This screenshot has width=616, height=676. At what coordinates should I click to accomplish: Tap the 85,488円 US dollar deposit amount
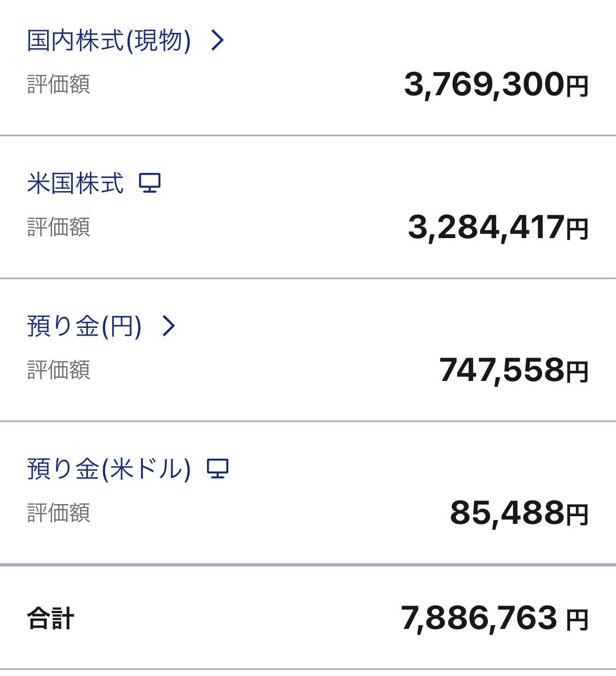click(519, 513)
